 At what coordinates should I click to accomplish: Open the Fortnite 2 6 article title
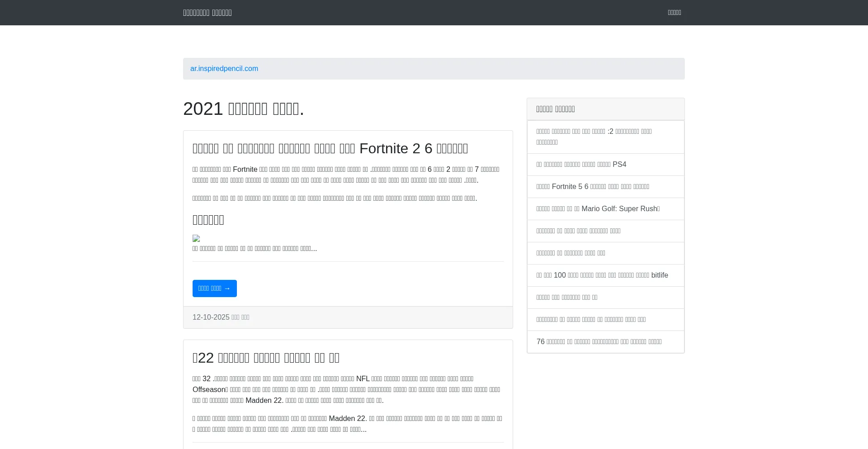[330, 148]
